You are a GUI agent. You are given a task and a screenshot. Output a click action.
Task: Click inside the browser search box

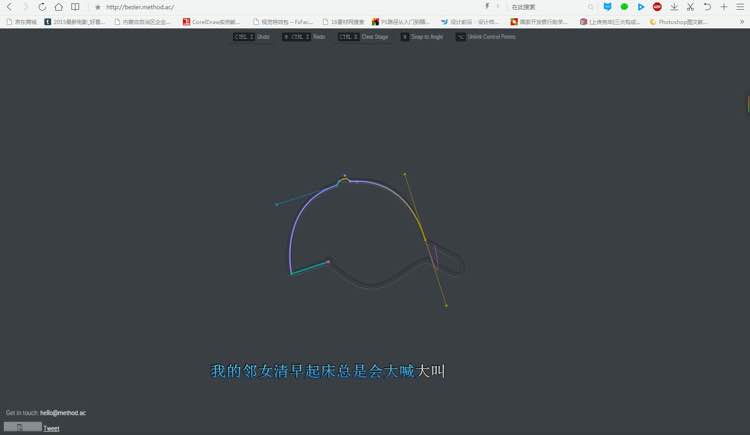pyautogui.click(x=548, y=7)
